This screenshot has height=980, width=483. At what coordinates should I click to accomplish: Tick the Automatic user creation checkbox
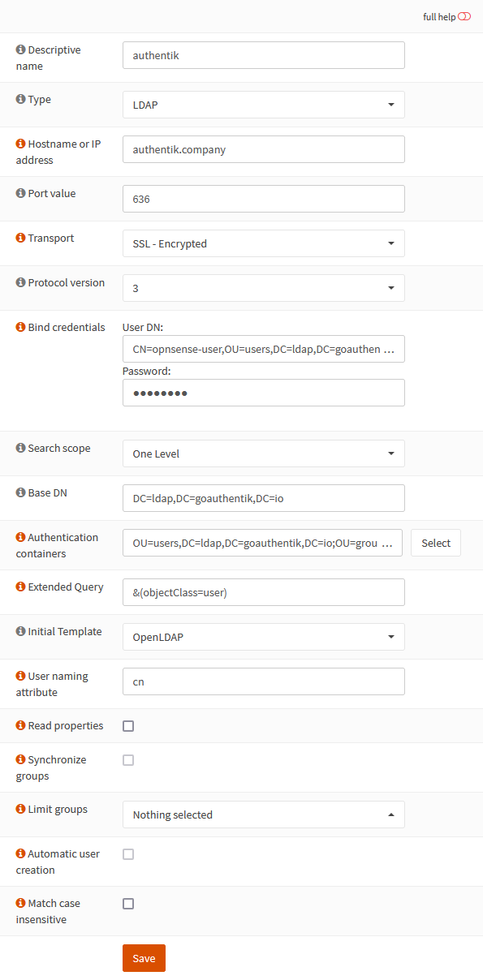point(128,854)
